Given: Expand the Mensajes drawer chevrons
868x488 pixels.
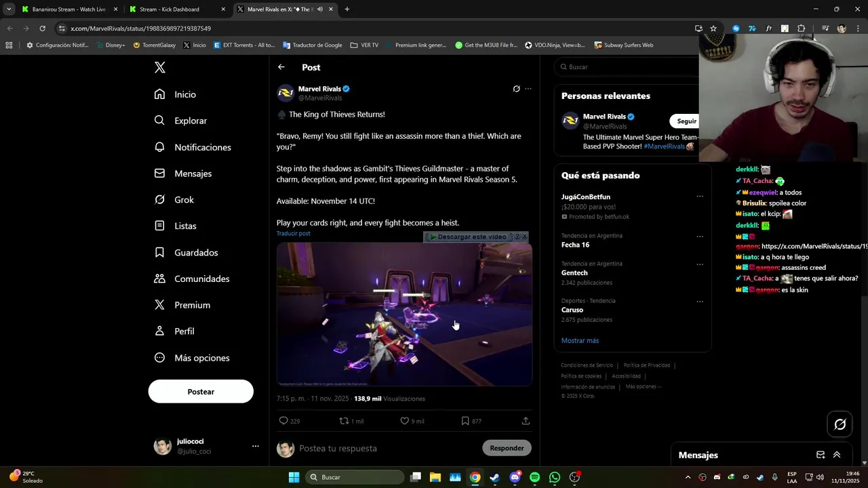Looking at the screenshot, I should click(837, 455).
